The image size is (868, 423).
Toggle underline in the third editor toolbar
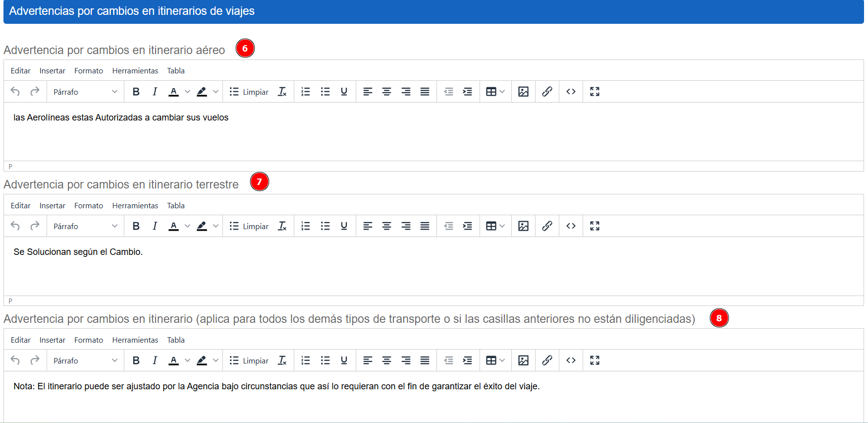tap(344, 361)
